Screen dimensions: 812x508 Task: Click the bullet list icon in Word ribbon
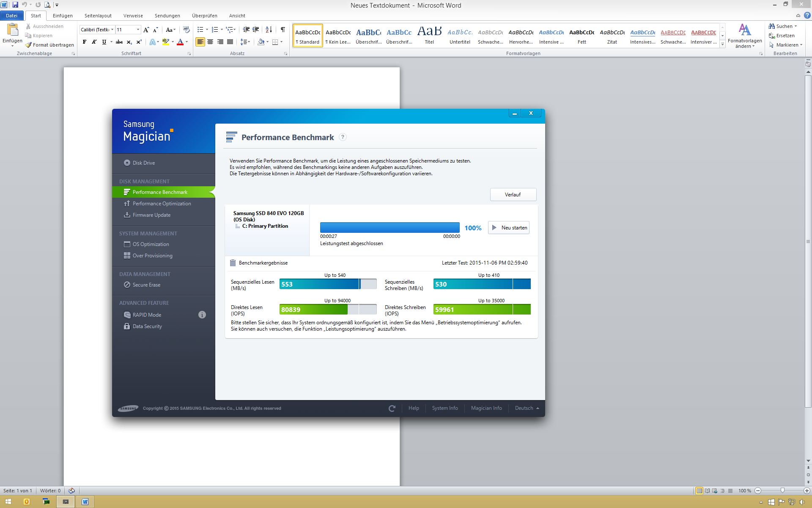point(200,30)
